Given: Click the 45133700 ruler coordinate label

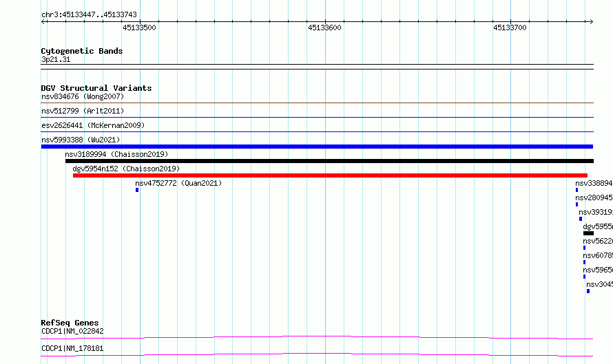Looking at the screenshot, I should (x=510, y=28).
